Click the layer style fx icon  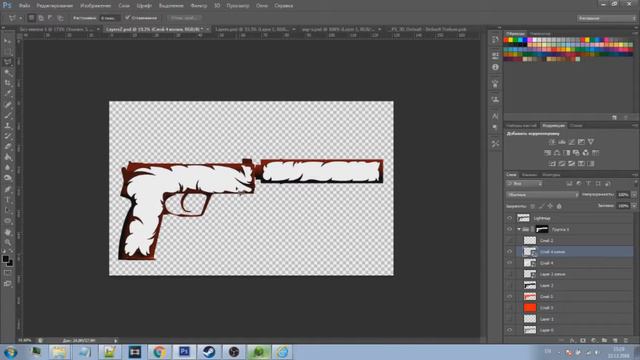click(x=572, y=340)
